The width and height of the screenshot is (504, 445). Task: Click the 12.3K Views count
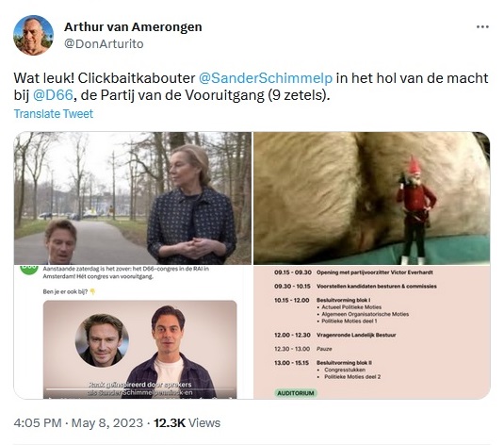187,422
